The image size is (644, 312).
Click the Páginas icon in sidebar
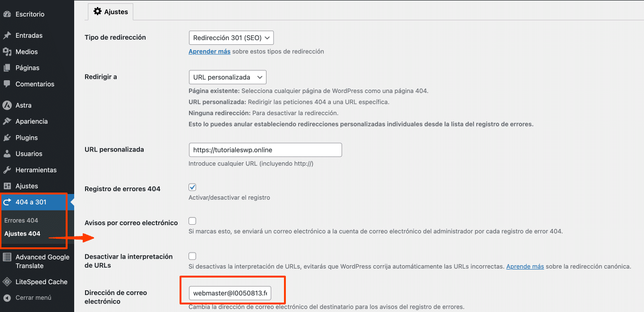pyautogui.click(x=7, y=67)
